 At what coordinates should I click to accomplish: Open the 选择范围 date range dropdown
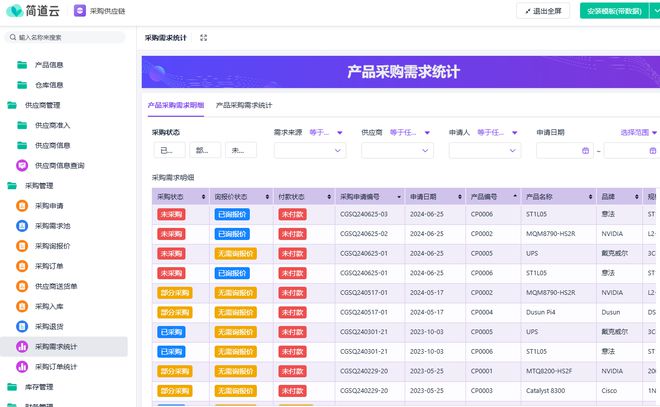[x=639, y=132]
